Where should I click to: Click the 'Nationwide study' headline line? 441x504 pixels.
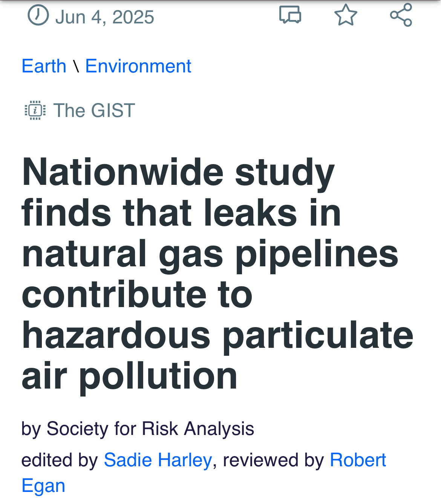(178, 172)
